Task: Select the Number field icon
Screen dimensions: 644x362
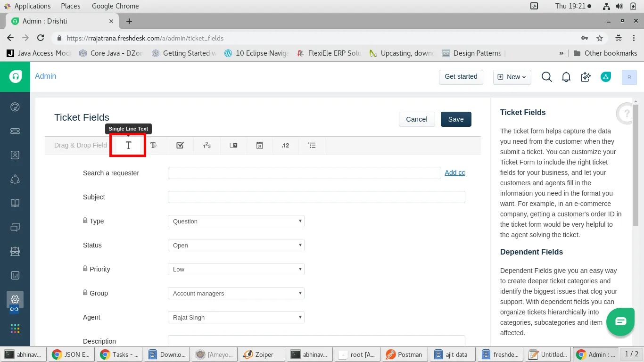Action: [206, 146]
